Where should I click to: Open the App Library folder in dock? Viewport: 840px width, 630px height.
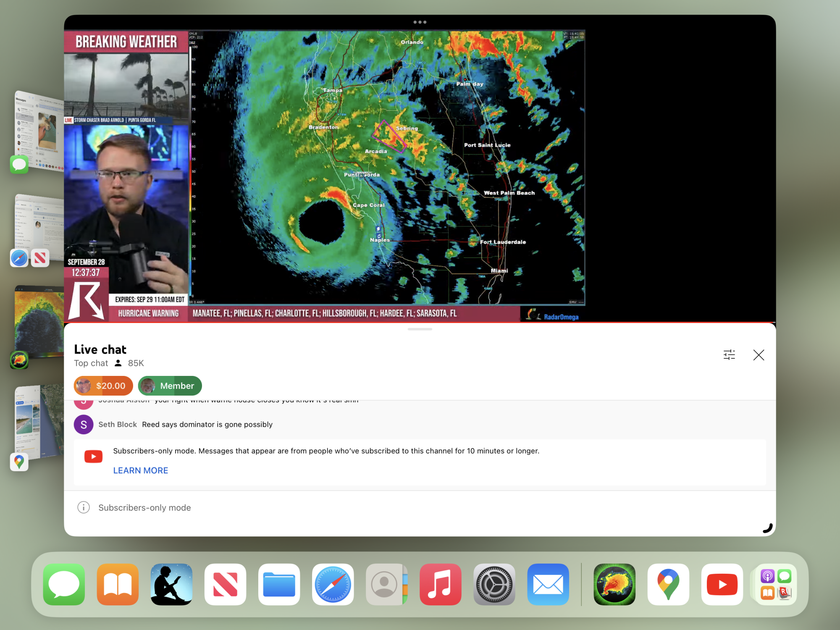[775, 584]
